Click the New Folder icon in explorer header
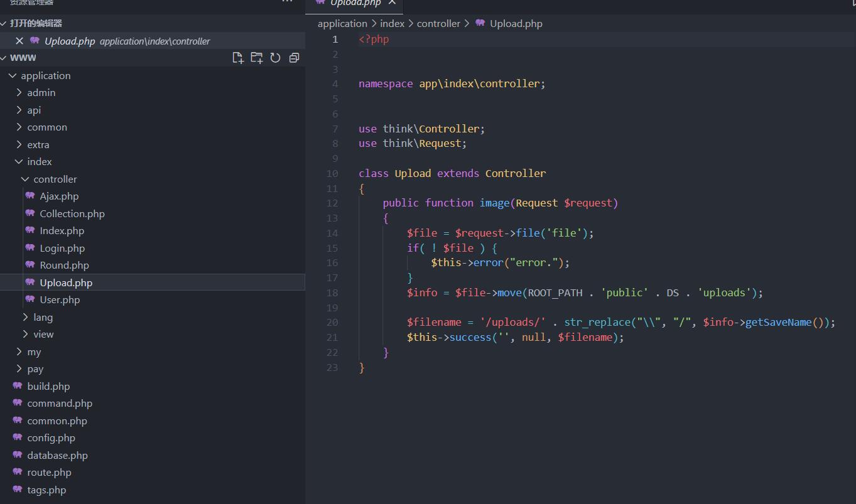 click(256, 58)
